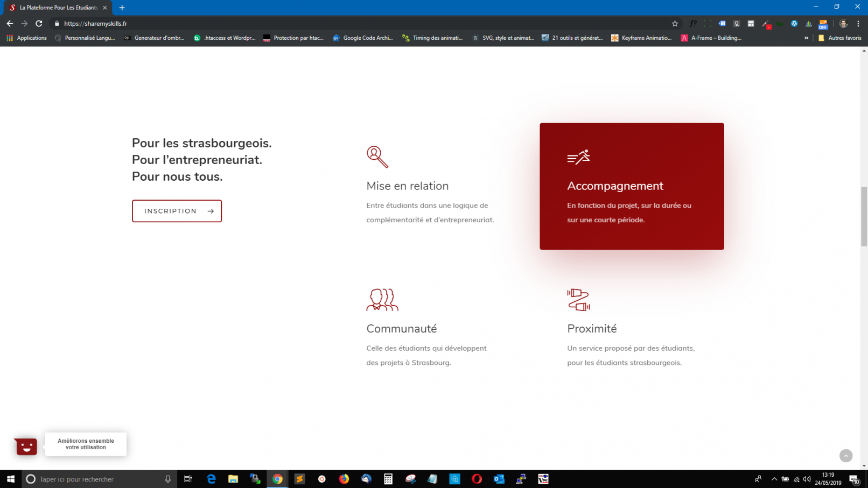
Task: Open Firefox from the taskbar
Action: tap(344, 479)
